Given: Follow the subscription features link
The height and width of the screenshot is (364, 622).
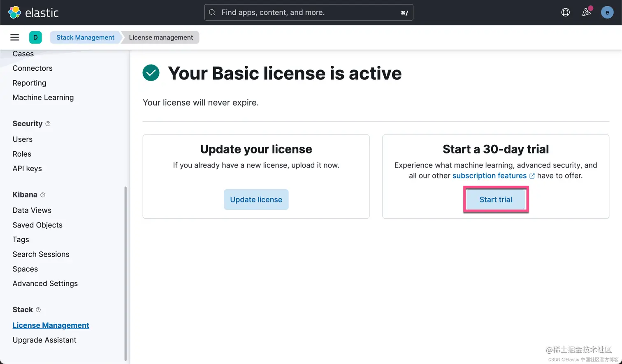Looking at the screenshot, I should [490, 176].
